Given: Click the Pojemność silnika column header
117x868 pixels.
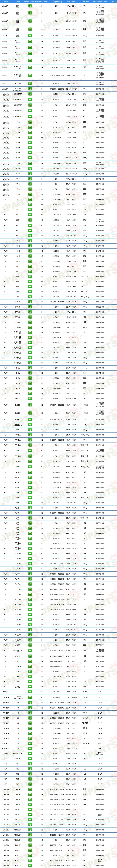Looking at the screenshot, I should pyautogui.click(x=42, y=2).
